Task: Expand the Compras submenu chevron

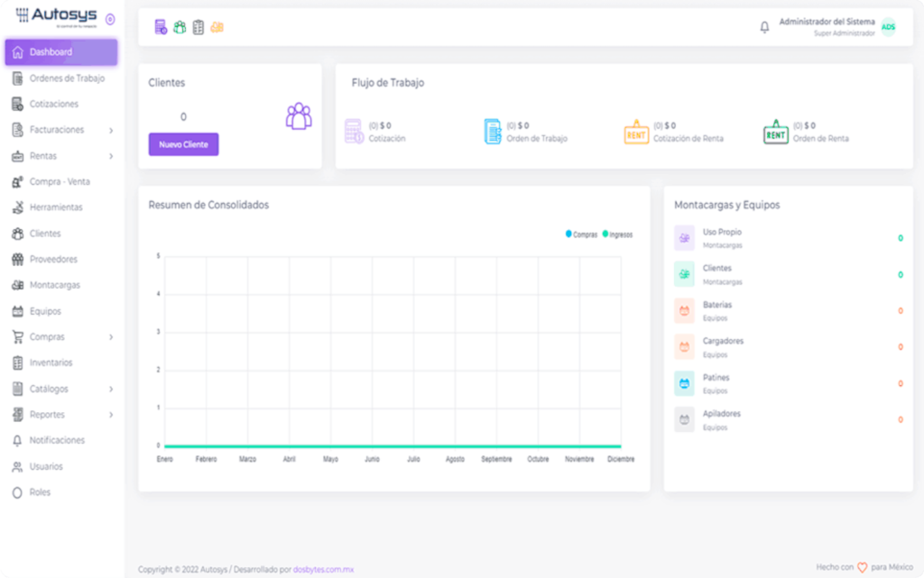Action: point(111,337)
